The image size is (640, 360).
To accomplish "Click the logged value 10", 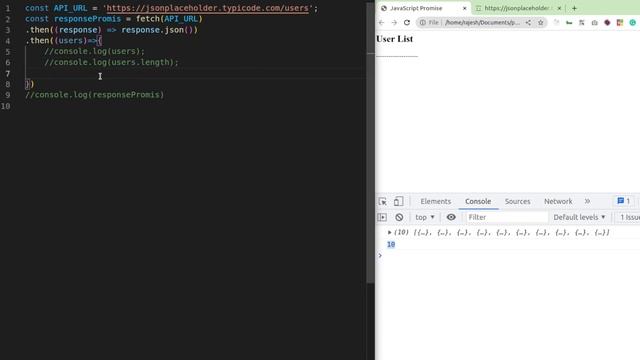I will (391, 244).
